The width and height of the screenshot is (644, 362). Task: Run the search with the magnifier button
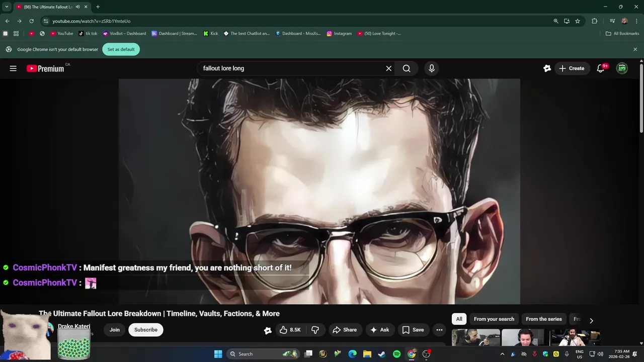coord(407,68)
